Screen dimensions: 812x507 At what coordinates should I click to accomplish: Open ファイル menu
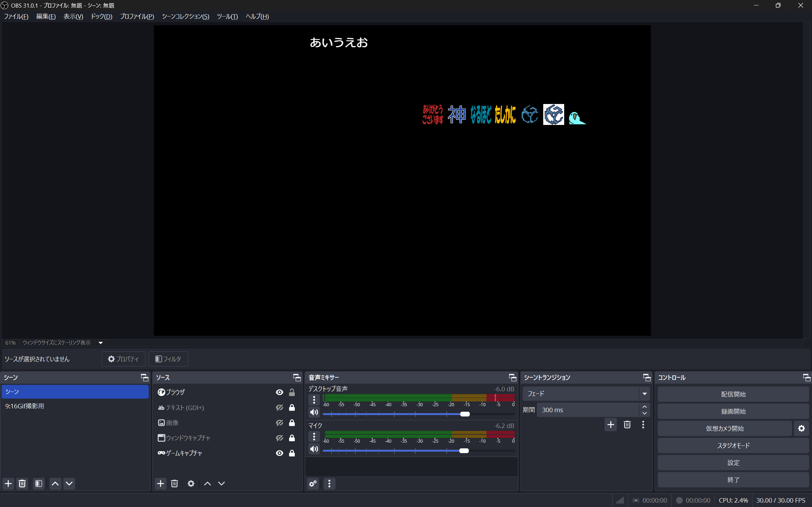click(x=16, y=16)
